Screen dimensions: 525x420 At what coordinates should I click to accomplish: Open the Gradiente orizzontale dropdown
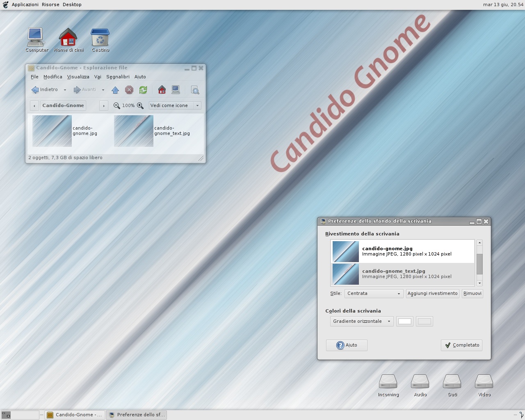point(362,321)
